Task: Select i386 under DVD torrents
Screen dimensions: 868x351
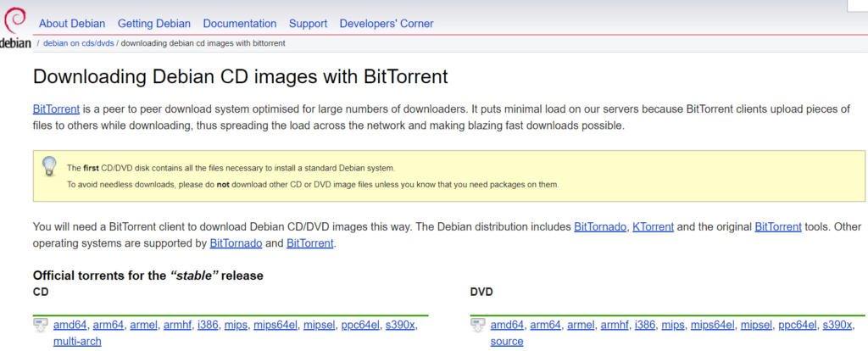Action: (x=645, y=326)
